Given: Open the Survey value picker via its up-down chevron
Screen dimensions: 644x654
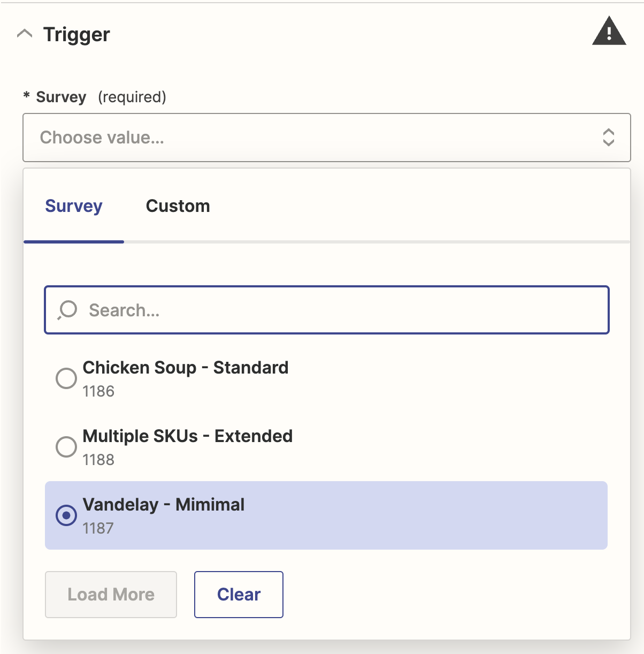Looking at the screenshot, I should click(608, 138).
